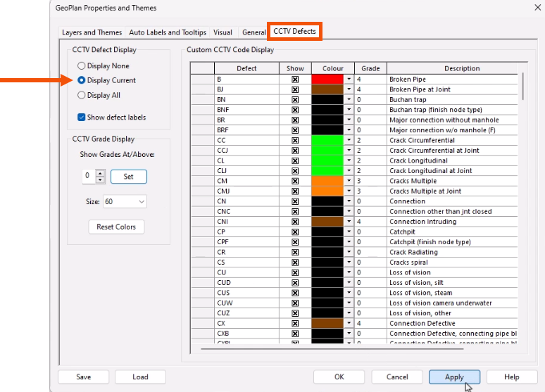Open colour dropdown for Crack Longitudinal row
545x392 pixels.
tap(349, 160)
